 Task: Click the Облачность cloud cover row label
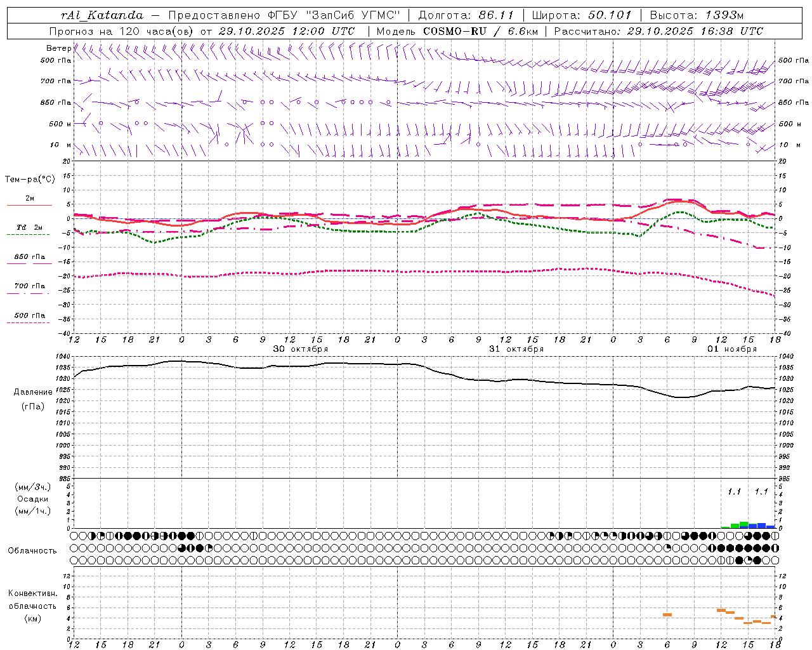coord(32,550)
